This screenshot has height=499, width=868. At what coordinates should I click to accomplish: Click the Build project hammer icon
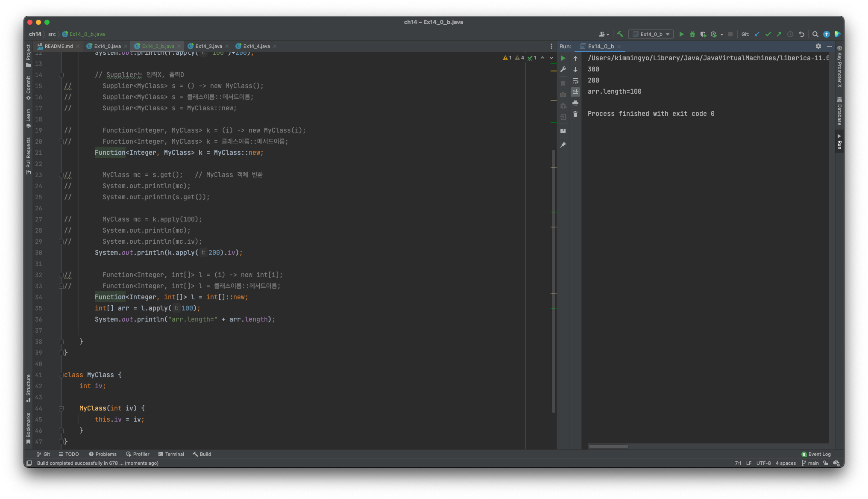tap(620, 34)
